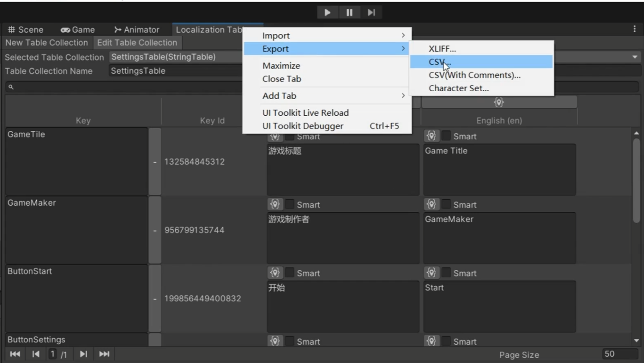The width and height of the screenshot is (644, 363).
Task: Enable Smart for Start English entry
Action: [x=446, y=273]
